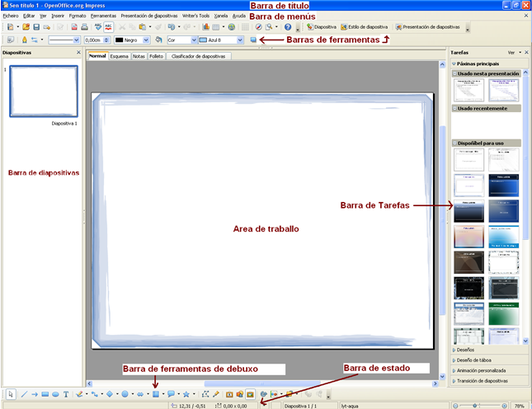Viewport: 532px width, 409px height.
Task: Expand the Animación personalizada section
Action: click(x=454, y=371)
